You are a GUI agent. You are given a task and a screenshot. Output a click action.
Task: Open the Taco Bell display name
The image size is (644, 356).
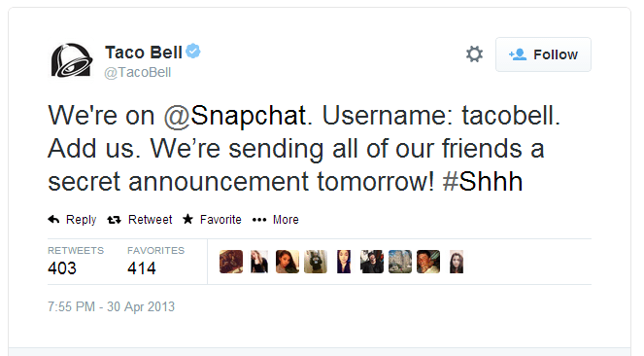click(144, 53)
